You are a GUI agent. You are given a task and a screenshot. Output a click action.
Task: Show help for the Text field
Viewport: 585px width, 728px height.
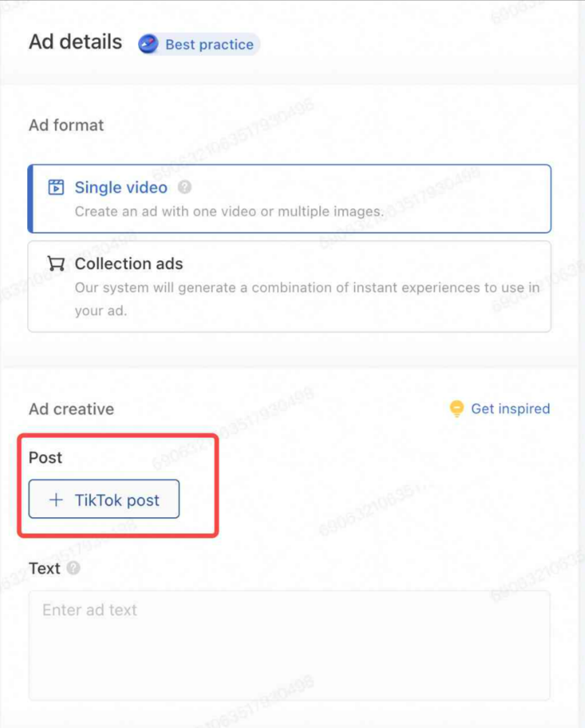point(74,568)
